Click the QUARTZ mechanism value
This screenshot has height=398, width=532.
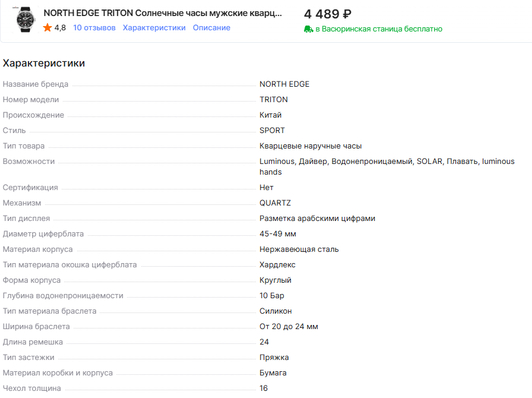coord(275,203)
